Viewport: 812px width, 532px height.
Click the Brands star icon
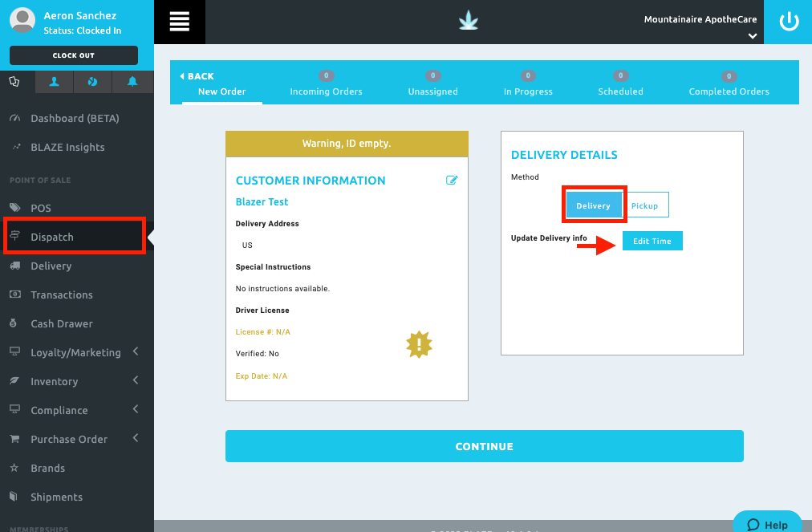point(14,467)
